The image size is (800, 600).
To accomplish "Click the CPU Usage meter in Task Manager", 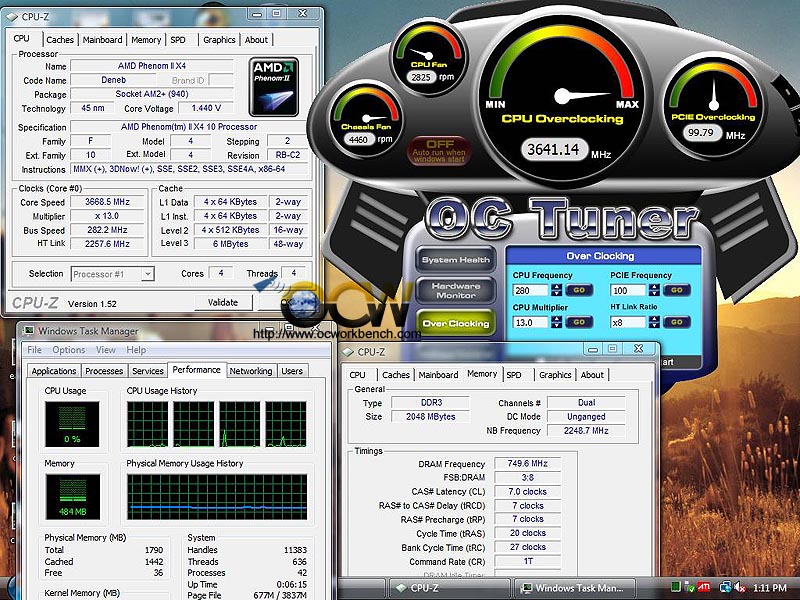I will coord(72,424).
